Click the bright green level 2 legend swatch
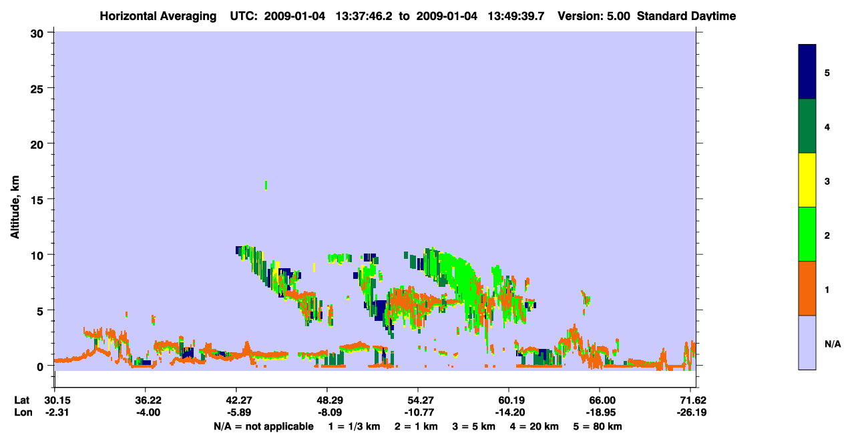The image size is (868, 445). [x=807, y=234]
